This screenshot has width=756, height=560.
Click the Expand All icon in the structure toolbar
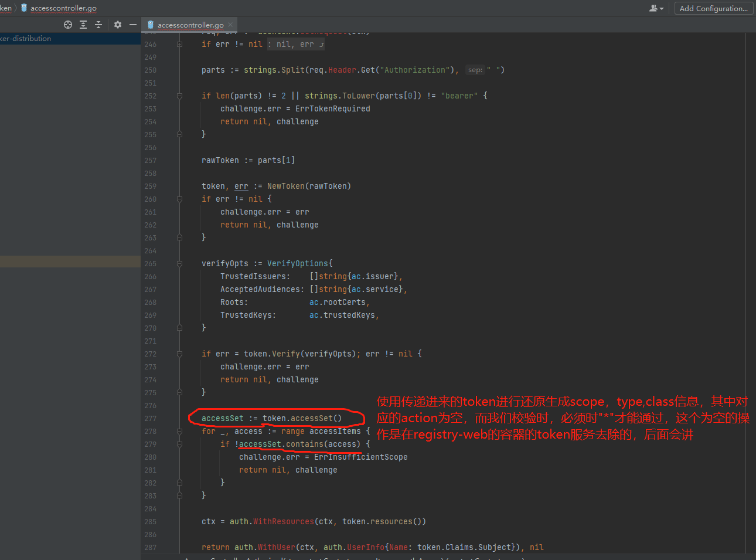pyautogui.click(x=83, y=25)
